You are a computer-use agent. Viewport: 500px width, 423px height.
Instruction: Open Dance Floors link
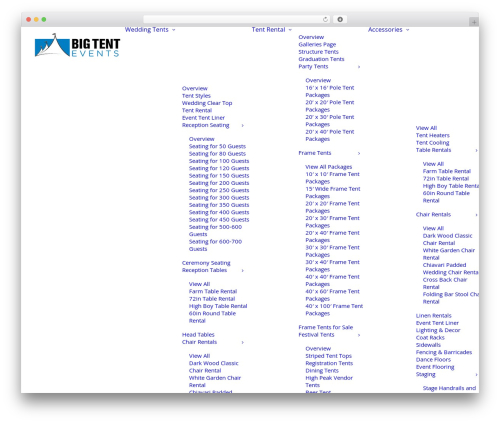click(433, 360)
